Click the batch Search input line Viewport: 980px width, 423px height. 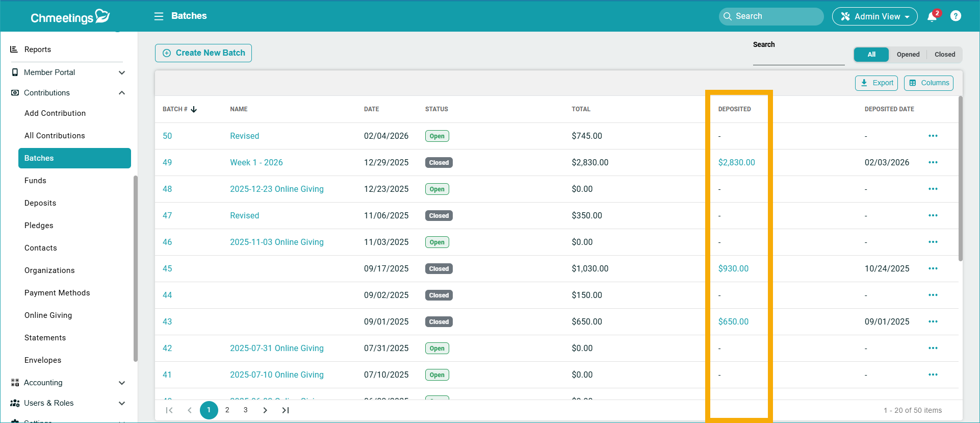click(x=799, y=58)
